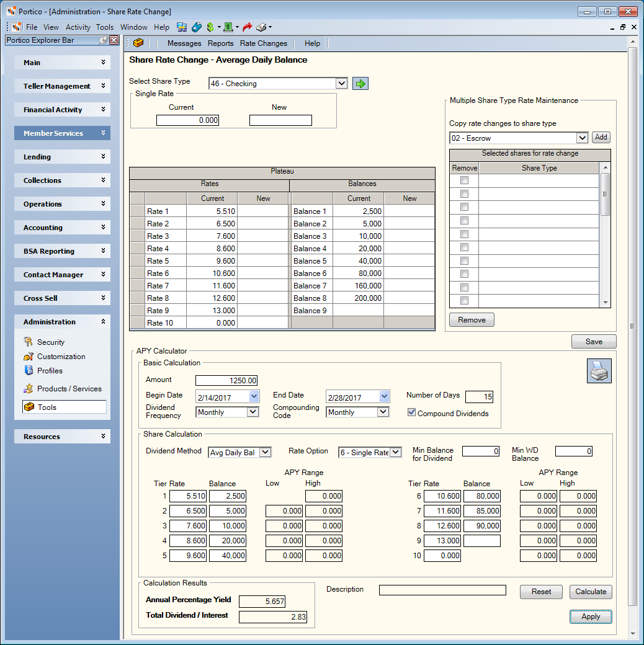The height and width of the screenshot is (645, 644).
Task: Click the green arrow go button next to share type
Action: (360, 84)
